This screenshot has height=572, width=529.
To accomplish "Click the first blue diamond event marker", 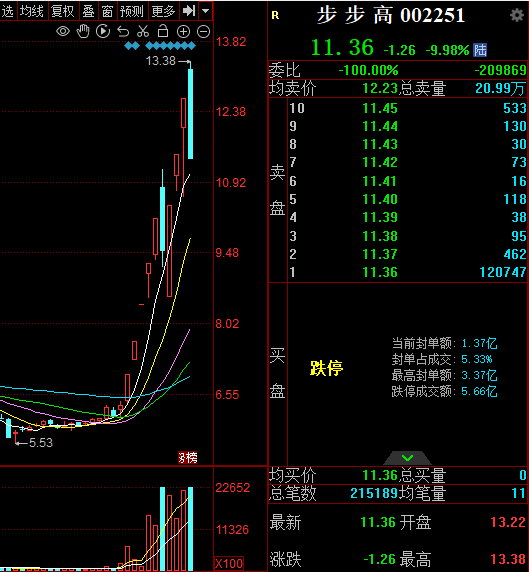I will (128, 46).
